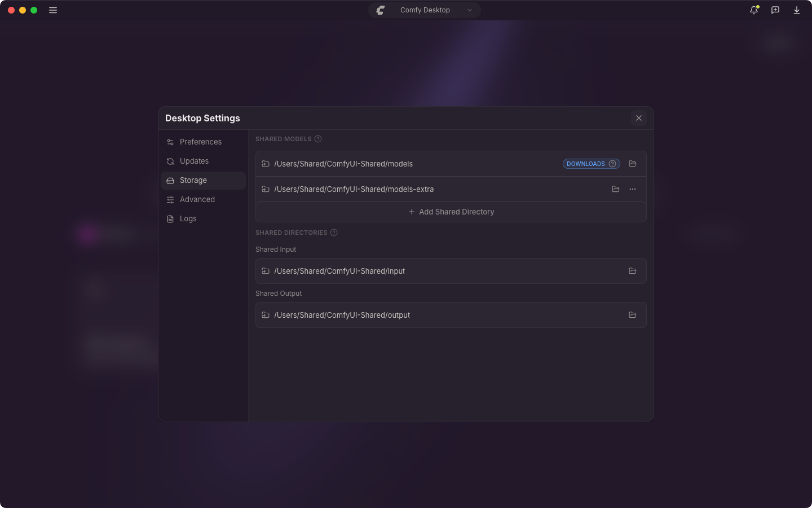Image resolution: width=812 pixels, height=508 pixels.
Task: Click the folder icon left of input path
Action: pyautogui.click(x=266, y=271)
